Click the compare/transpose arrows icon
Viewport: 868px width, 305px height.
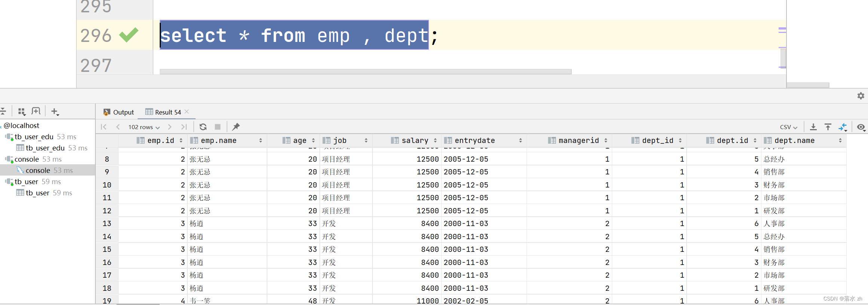(843, 127)
